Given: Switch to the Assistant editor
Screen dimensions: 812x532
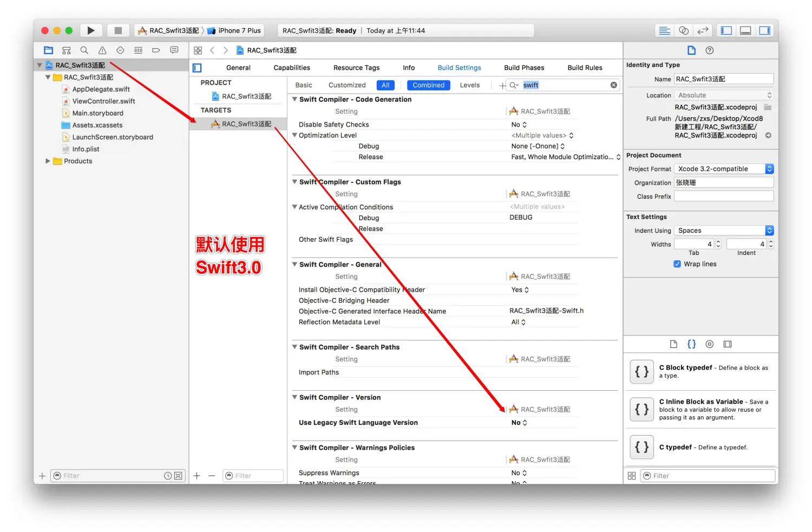Looking at the screenshot, I should [x=684, y=30].
